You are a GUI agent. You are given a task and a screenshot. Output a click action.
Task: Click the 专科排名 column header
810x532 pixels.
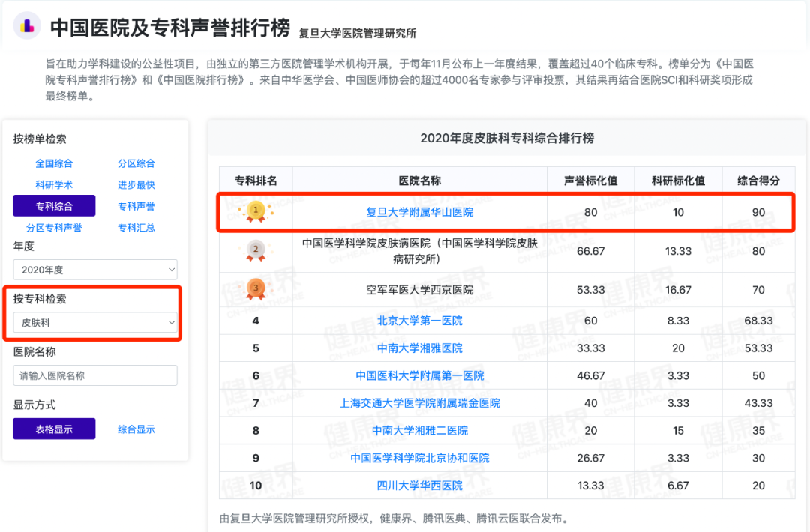tap(256, 181)
